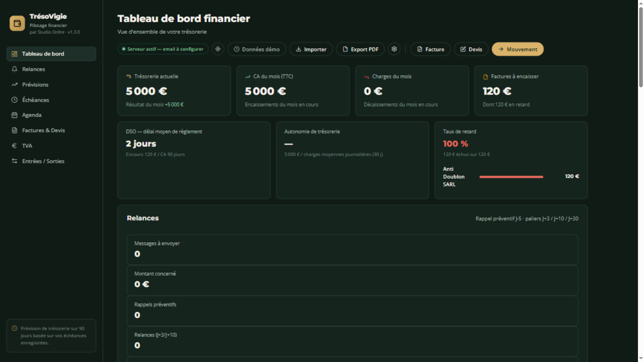Click the Importer download icon
This screenshot has height=362, width=644.
click(299, 49)
